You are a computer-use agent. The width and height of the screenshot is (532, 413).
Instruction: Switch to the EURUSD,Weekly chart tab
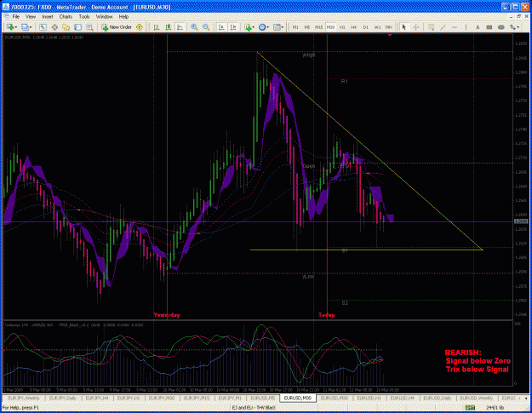coord(476,398)
